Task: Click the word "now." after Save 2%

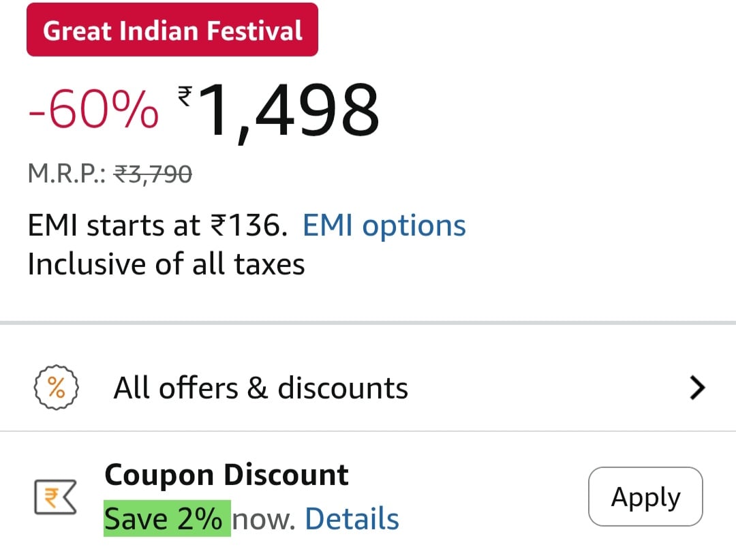Action: tap(263, 519)
